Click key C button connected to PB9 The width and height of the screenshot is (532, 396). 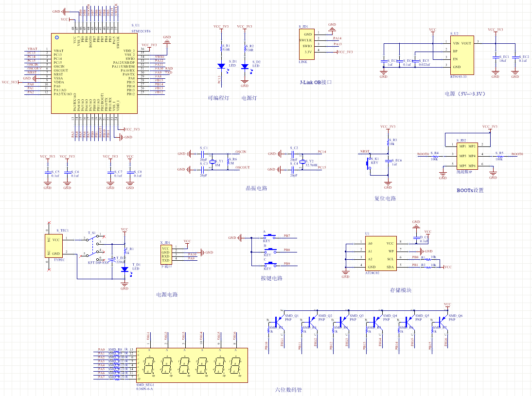pyautogui.click(x=268, y=265)
